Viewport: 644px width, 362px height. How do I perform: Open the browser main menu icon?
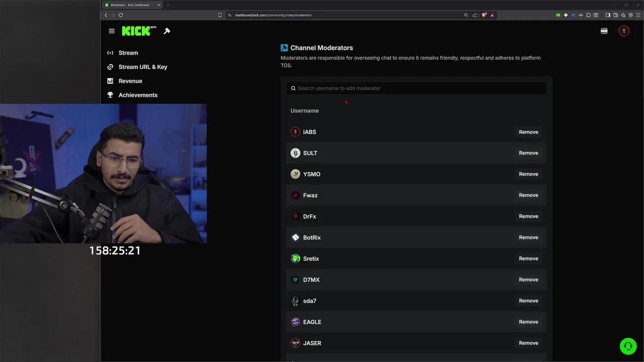638,15
